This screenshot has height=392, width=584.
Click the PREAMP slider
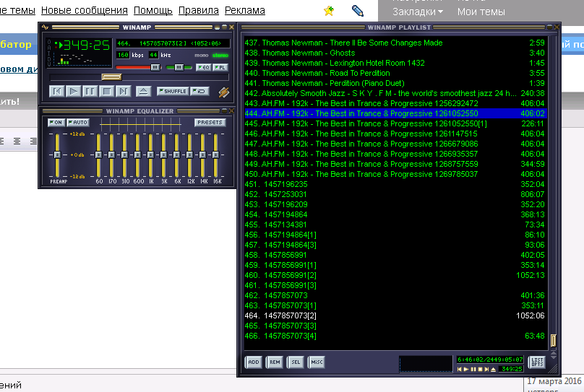click(57, 155)
